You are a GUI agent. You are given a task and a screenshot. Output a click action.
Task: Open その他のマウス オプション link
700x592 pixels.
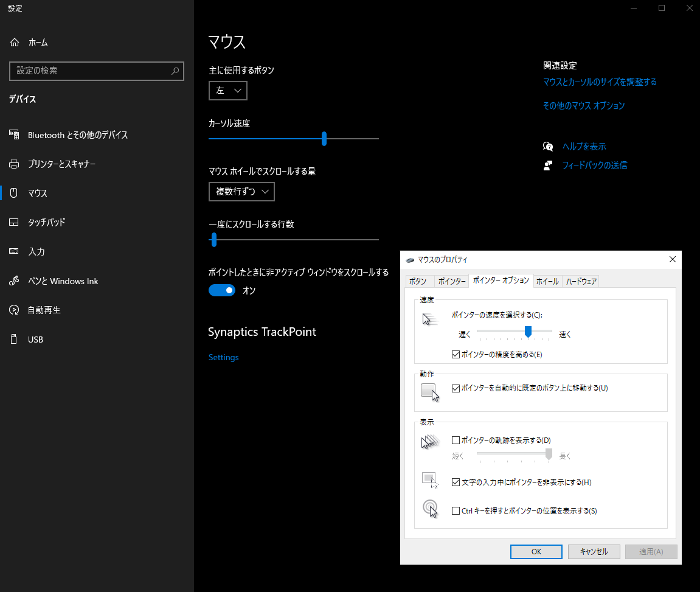point(583,106)
